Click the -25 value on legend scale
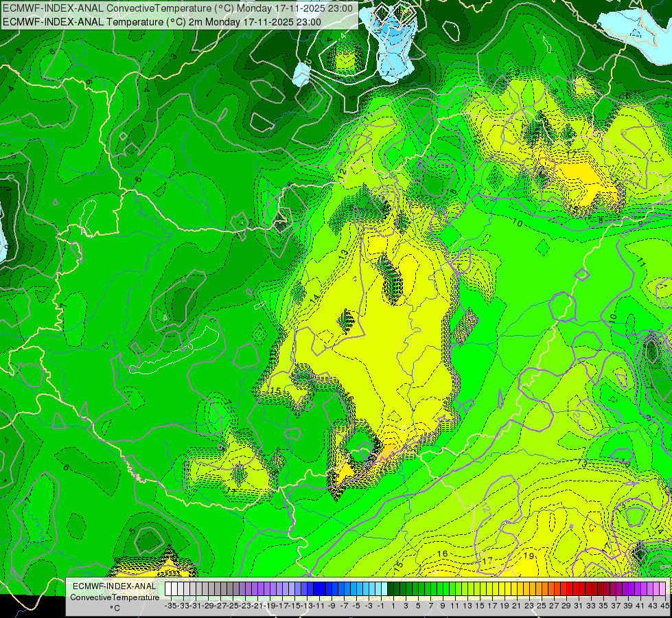Screen dimensions: 672x618 233,606
